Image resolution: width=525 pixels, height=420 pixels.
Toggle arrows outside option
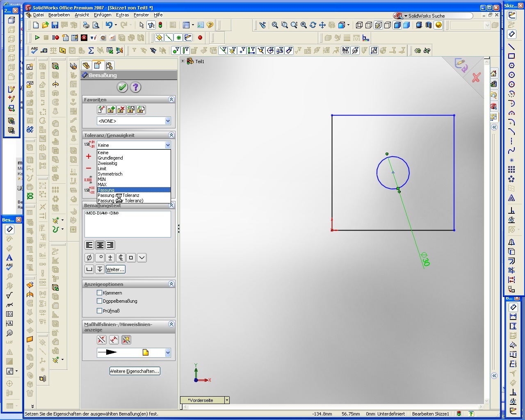[x=101, y=340]
